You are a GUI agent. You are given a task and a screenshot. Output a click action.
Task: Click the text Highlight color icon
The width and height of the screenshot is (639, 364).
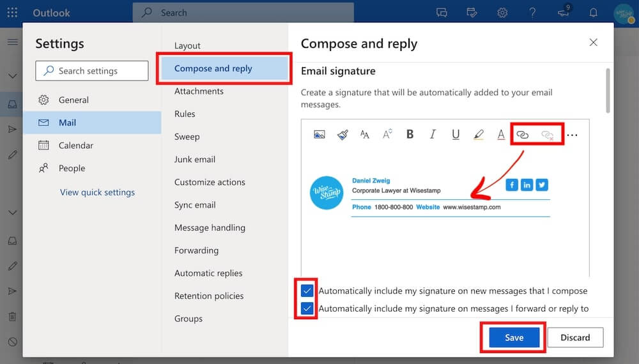[478, 135]
